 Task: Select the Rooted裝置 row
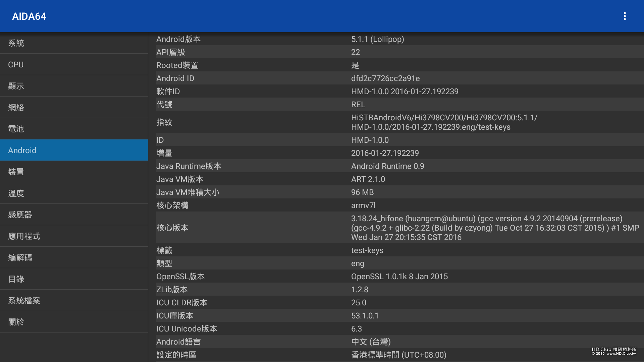coord(396,65)
